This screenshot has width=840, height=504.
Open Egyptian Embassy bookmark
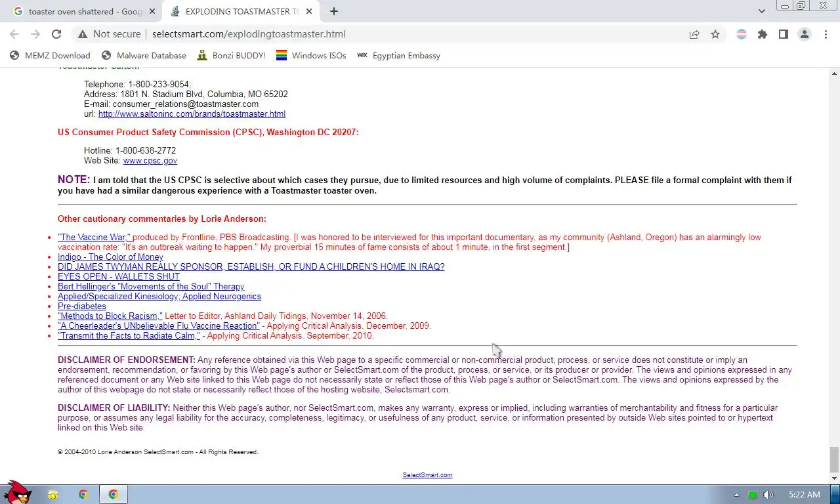(398, 56)
